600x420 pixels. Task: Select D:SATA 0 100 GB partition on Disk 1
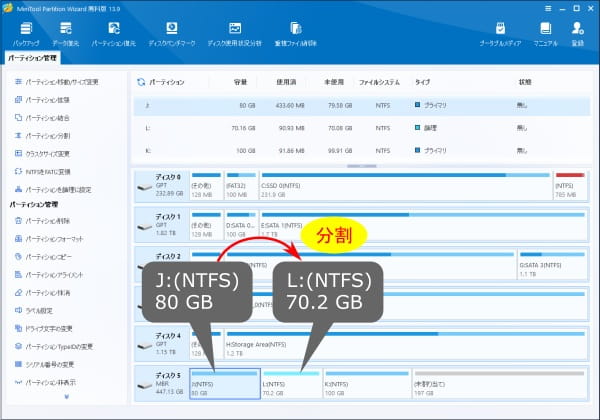[x=241, y=226]
